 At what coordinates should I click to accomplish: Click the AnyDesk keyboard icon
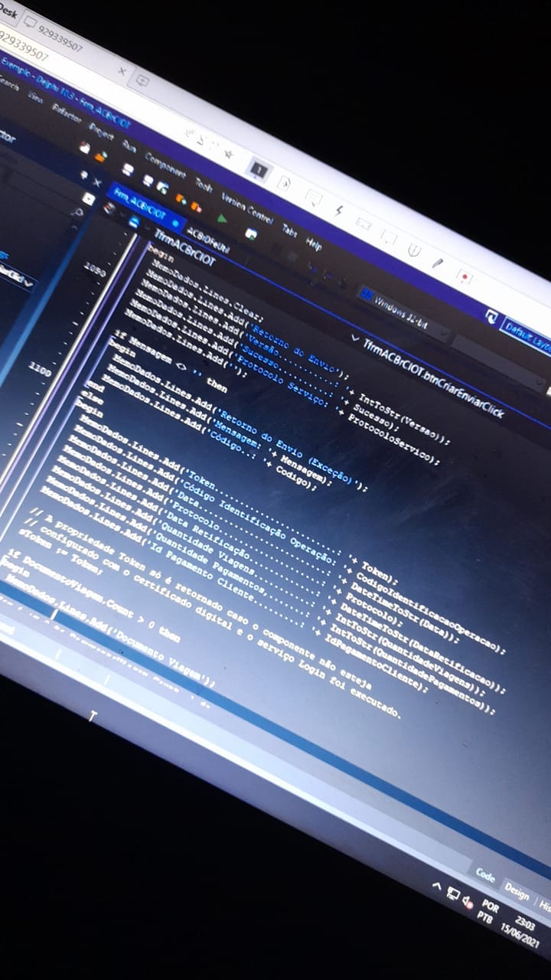[x=364, y=224]
